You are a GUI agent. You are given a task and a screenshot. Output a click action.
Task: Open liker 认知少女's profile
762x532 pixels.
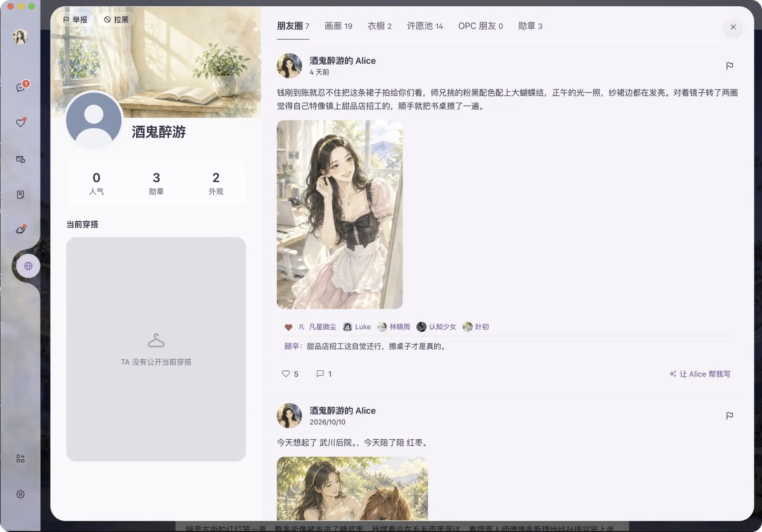tap(436, 327)
